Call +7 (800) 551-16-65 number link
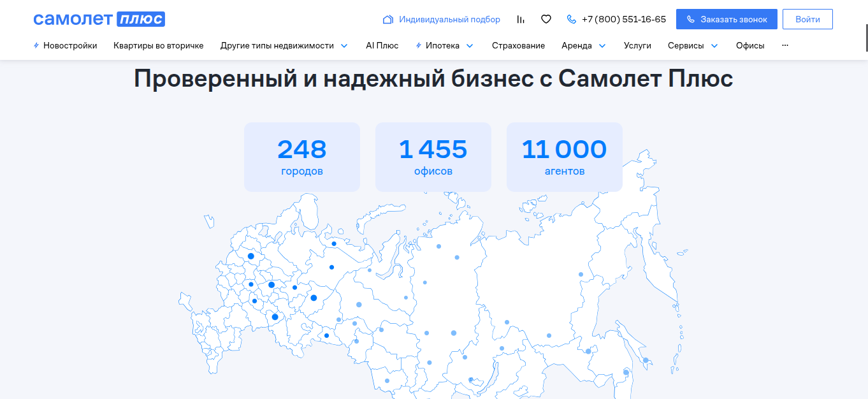The height and width of the screenshot is (399, 868). click(624, 19)
